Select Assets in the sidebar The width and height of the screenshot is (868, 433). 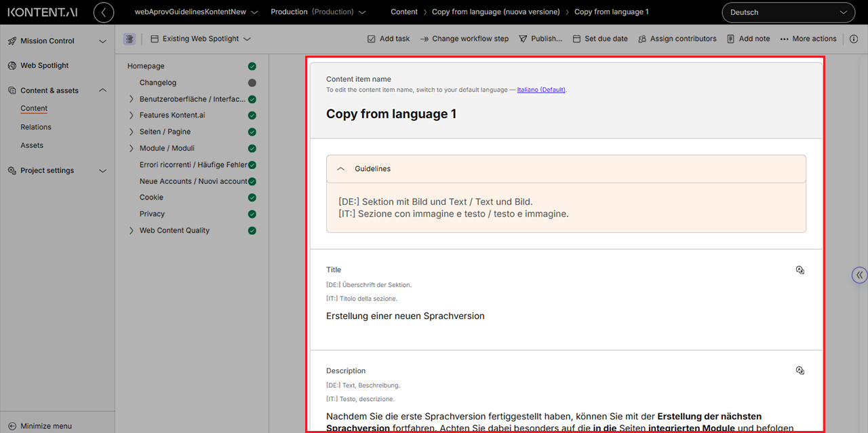[32, 145]
